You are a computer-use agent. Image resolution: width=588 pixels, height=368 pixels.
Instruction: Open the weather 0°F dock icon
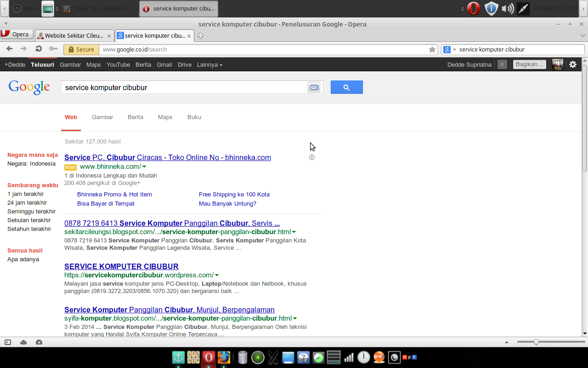303,357
